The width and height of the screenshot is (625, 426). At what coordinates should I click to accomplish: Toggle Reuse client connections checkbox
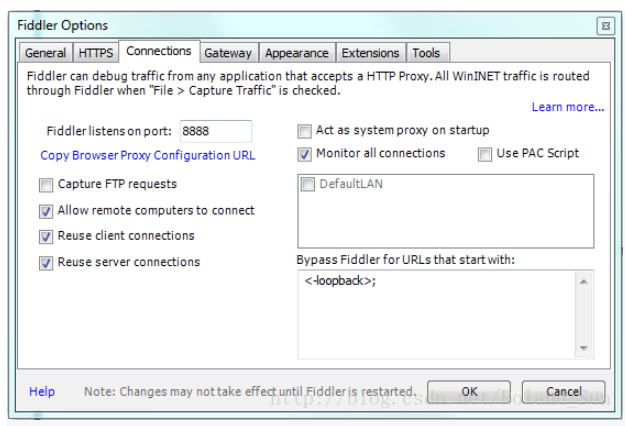(x=46, y=237)
